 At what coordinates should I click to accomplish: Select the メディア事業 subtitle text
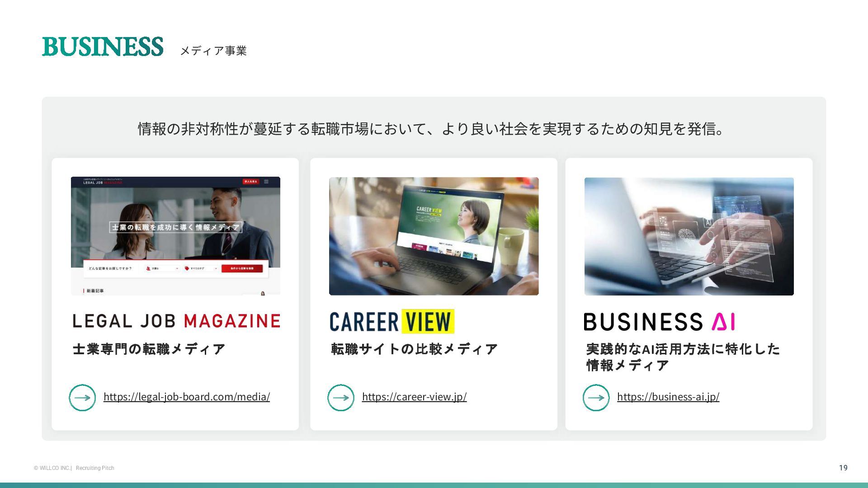point(213,51)
